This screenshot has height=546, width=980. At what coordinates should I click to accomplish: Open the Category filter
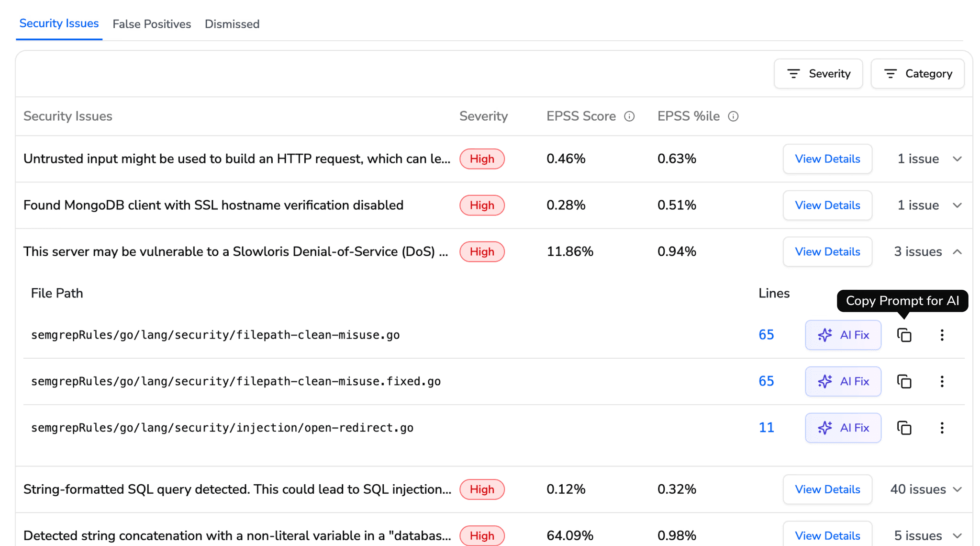[x=917, y=73]
